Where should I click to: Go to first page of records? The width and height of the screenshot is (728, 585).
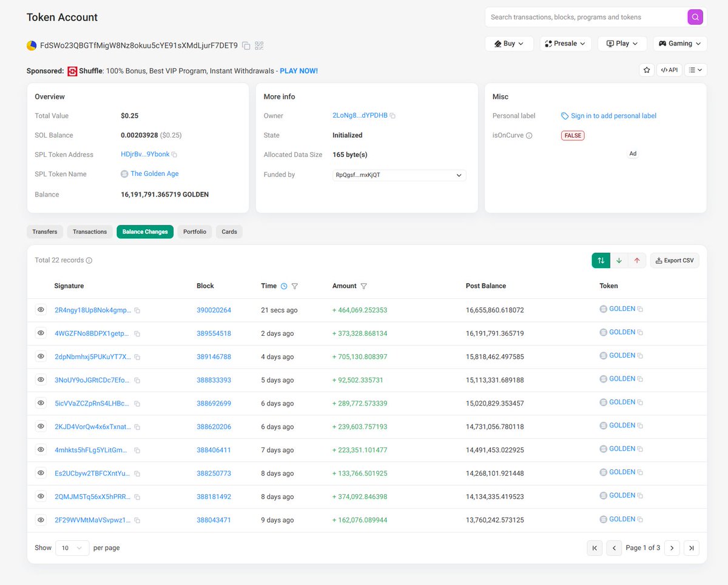[x=595, y=548]
